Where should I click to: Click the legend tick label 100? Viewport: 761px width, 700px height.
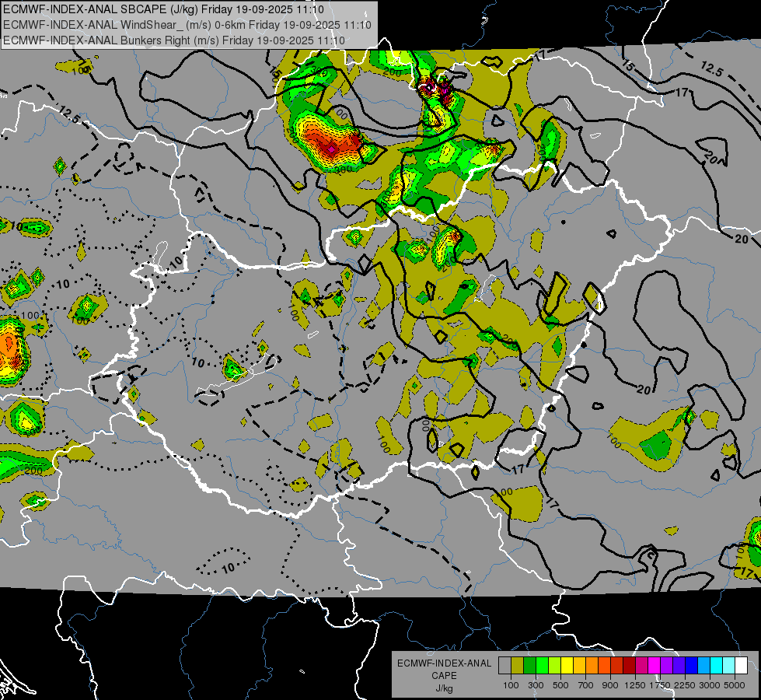[511, 685]
